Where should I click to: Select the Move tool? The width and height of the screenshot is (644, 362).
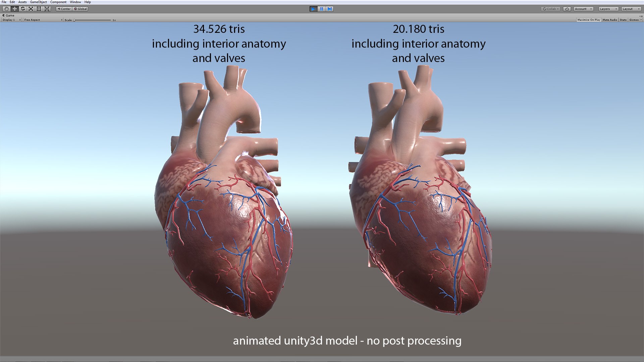coord(14,9)
